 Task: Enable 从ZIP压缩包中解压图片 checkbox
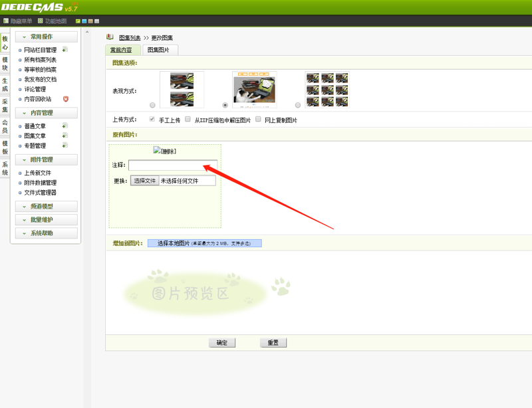point(188,120)
